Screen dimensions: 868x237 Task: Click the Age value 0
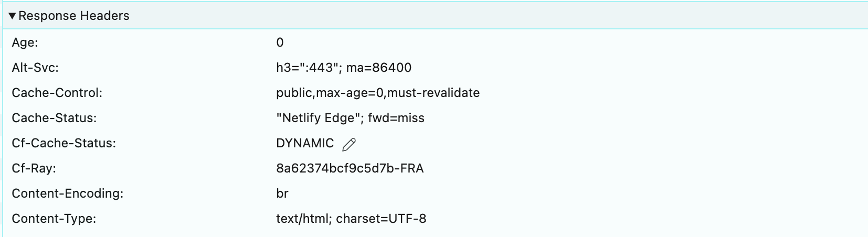280,42
